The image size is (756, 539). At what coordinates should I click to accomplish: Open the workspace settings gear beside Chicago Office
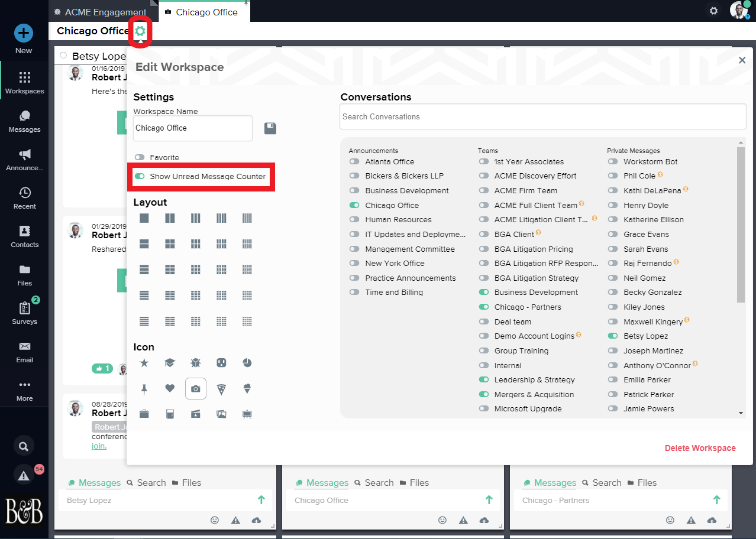click(x=140, y=31)
